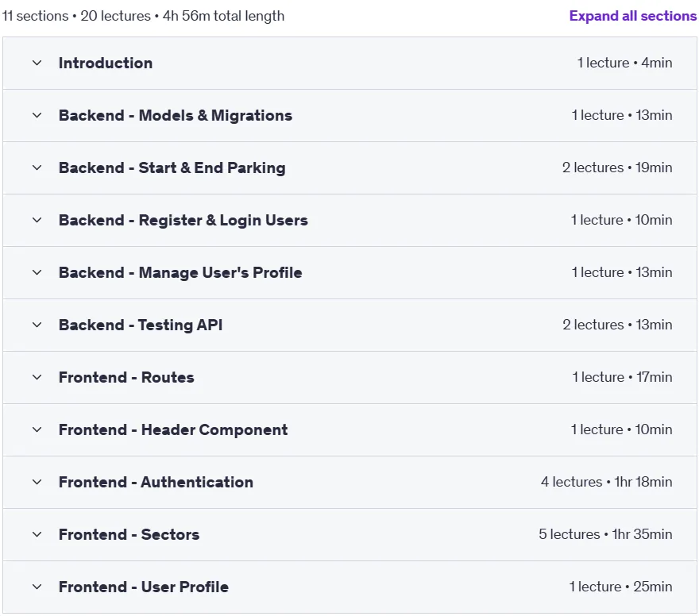Expand Backend - Testing API chevron
Viewport: 699px width, 616px height.
(37, 325)
